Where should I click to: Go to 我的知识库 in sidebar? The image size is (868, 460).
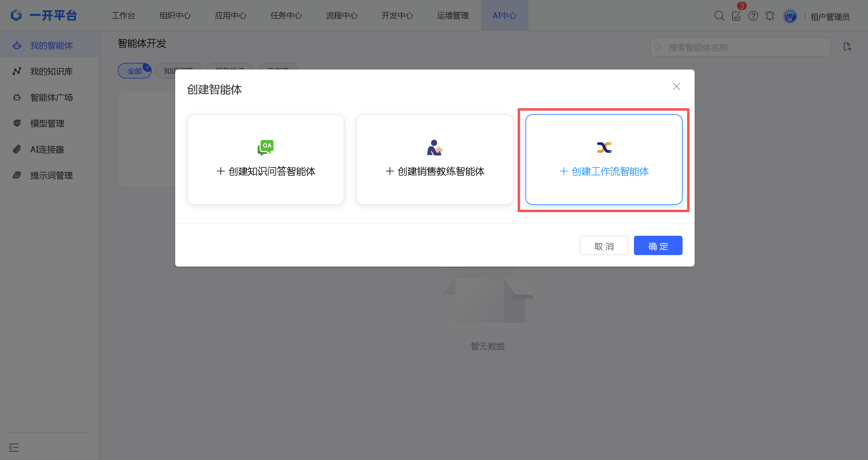tap(51, 71)
